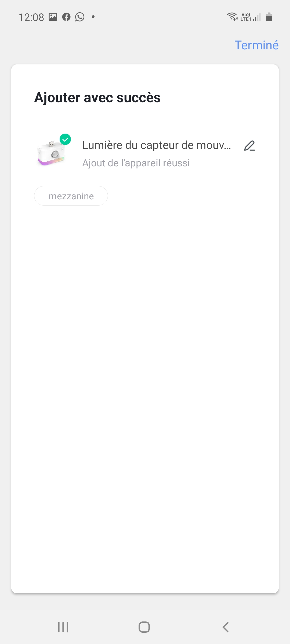Screen dimensions: 290x644
Task: Tap the Terminé button
Action: click(x=256, y=45)
